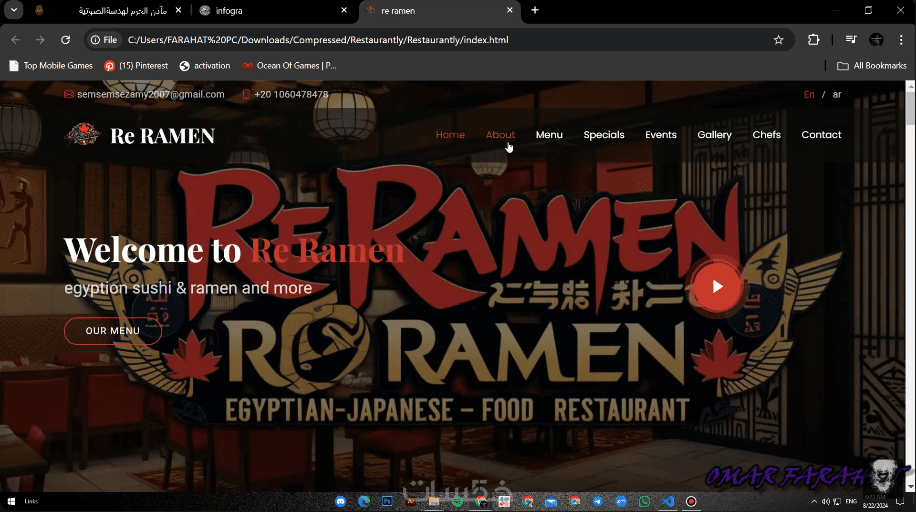
Task: Open the ENG language indicator
Action: coord(851,501)
